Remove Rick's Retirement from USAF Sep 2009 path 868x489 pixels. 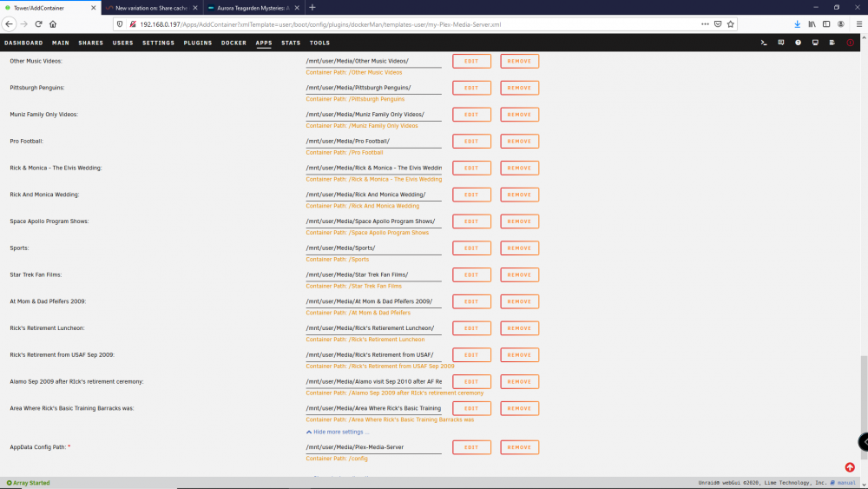519,355
